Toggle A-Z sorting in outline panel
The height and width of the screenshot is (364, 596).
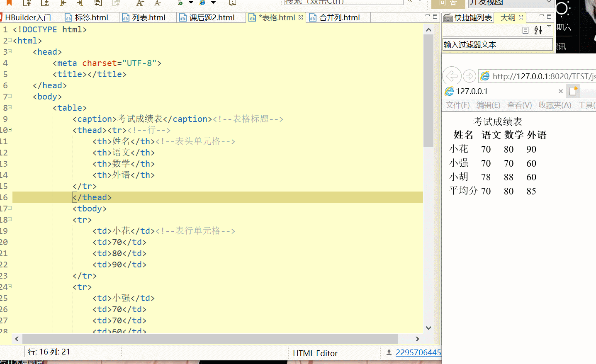point(538,30)
